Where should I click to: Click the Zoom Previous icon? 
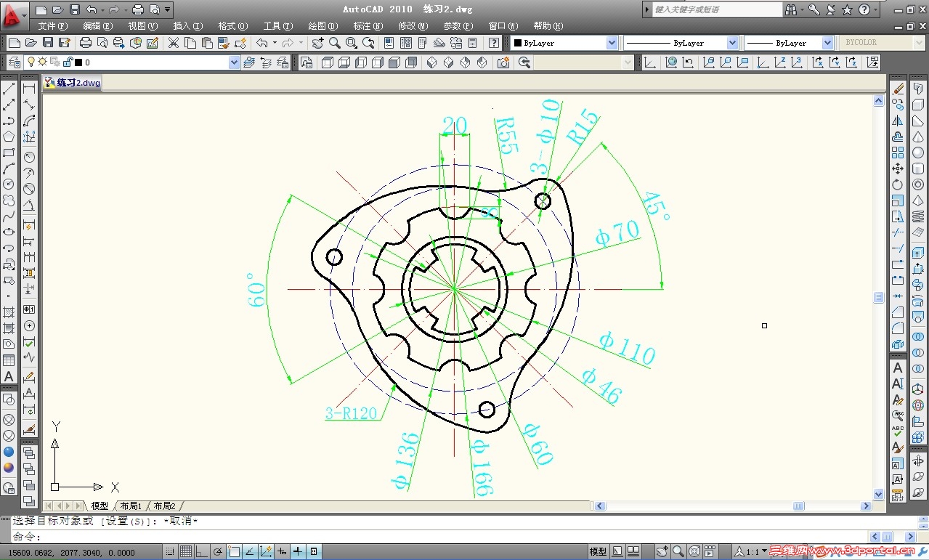(369, 43)
